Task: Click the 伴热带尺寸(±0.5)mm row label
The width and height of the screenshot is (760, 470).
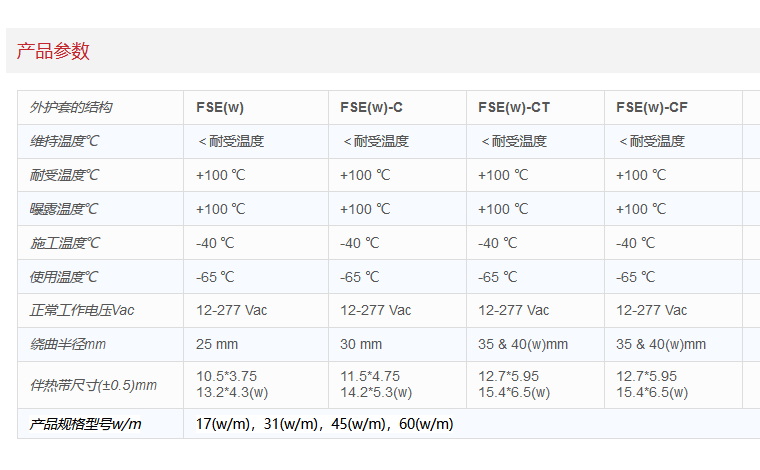Action: [x=93, y=385]
